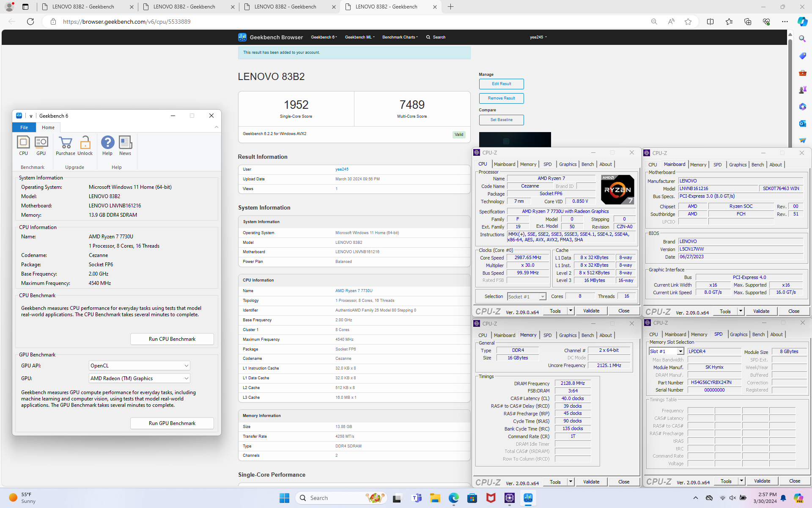Image resolution: width=812 pixels, height=508 pixels.
Task: Click the browser address bar URL
Action: pos(126,22)
